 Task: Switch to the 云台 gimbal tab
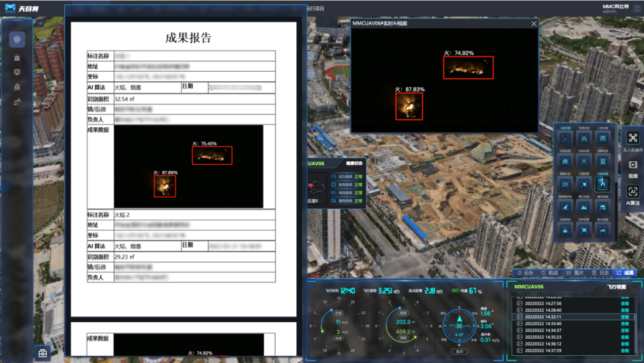pyautogui.click(x=525, y=273)
